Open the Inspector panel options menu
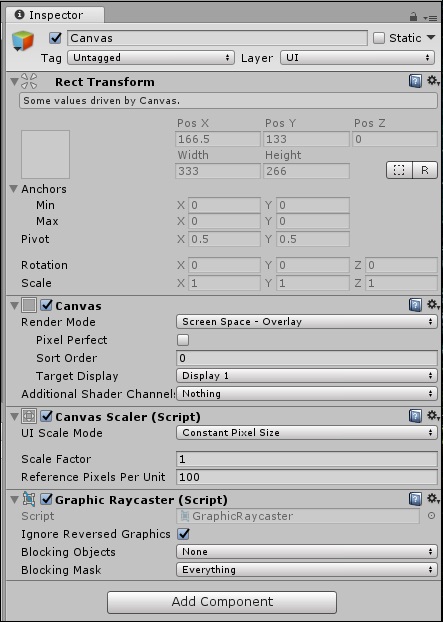 coord(430,17)
